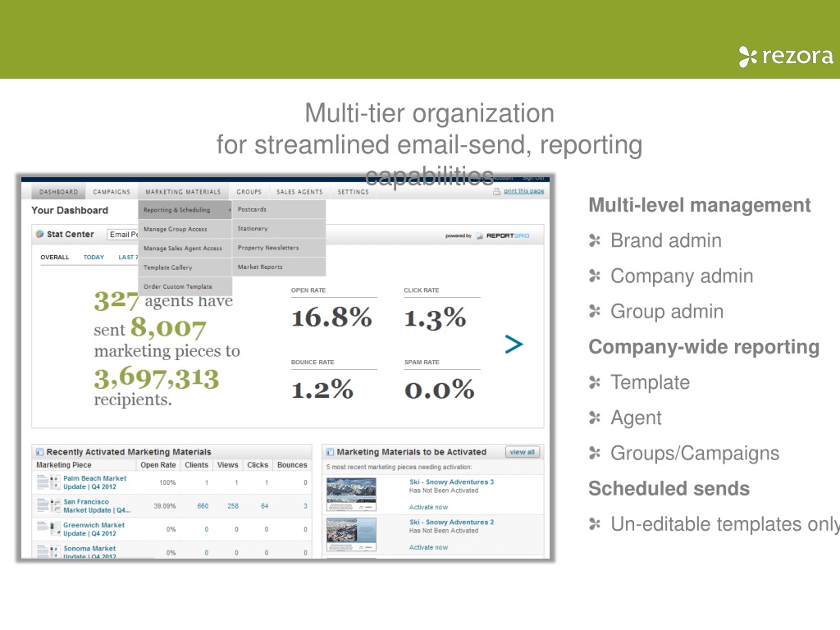
Task: Click Greenwich Market Update thumbnail
Action: [x=48, y=529]
